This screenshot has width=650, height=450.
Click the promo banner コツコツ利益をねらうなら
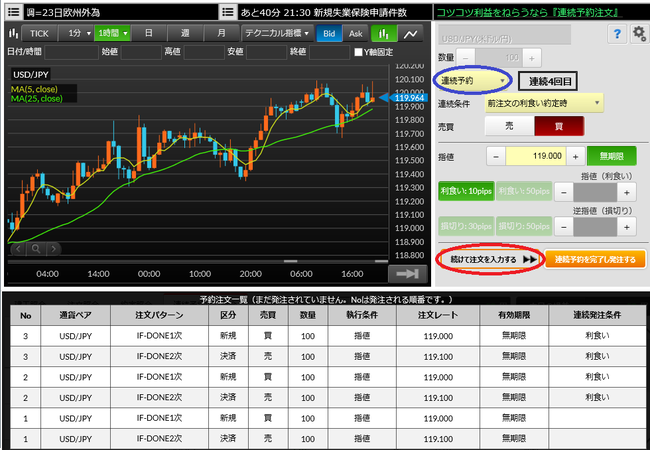527,12
